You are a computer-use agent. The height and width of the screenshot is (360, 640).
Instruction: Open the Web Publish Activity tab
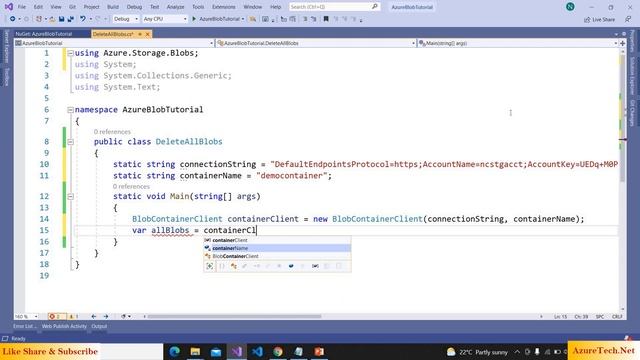tap(64, 326)
